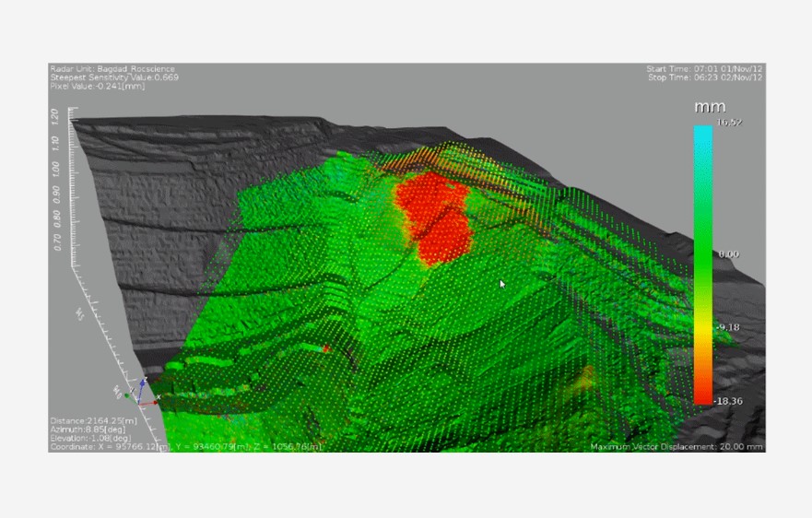Viewport: 812px width, 518px height.
Task: Click the 0.70 label on the vertical axis
Action: (x=57, y=241)
